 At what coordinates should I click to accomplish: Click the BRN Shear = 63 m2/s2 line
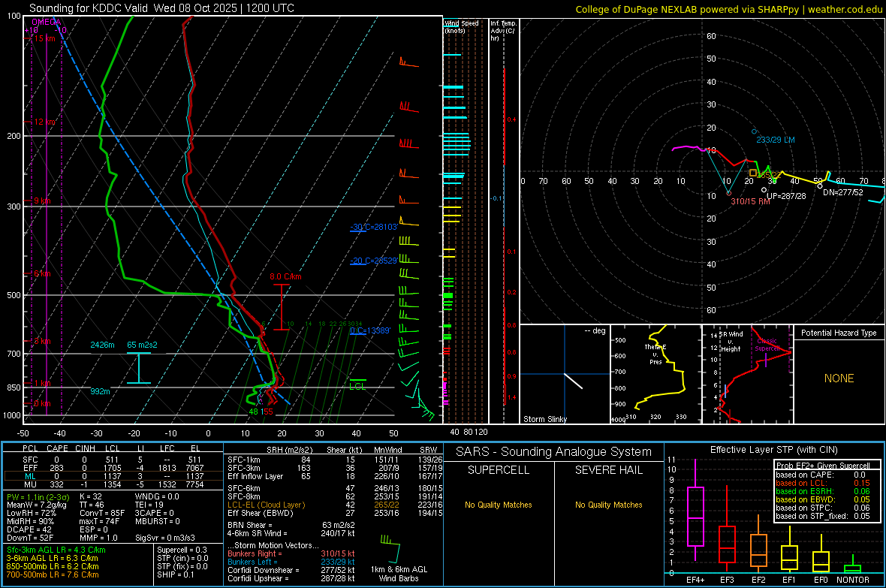click(291, 525)
